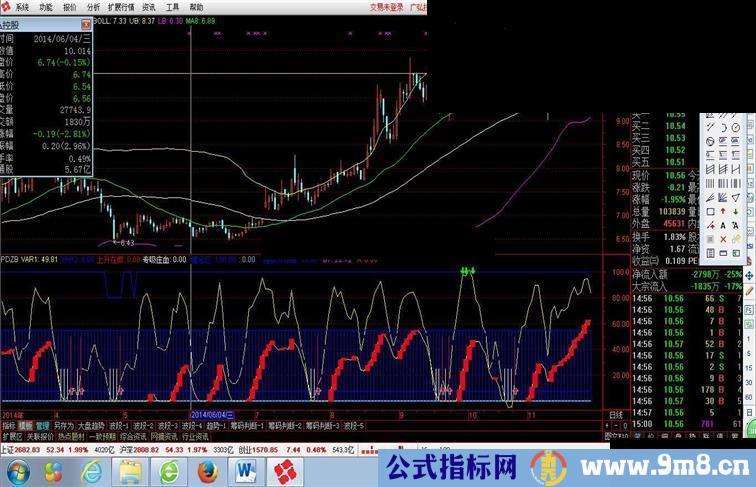Switch to the 大盘趋势 indicator tab
The width and height of the screenshot is (756, 487).
point(90,425)
